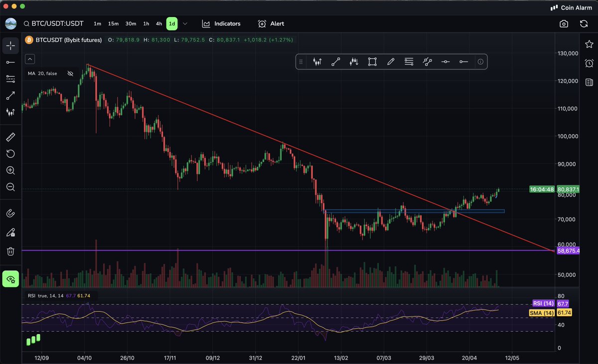Select the arrow line tool in left sidebar

10,96
